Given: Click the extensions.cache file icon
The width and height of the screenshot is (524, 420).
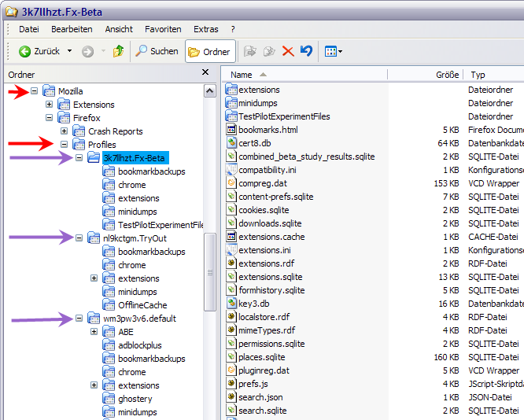Looking at the screenshot, I should pyautogui.click(x=231, y=237).
